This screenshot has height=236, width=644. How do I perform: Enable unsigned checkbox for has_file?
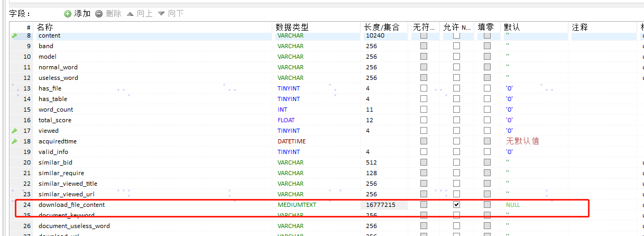click(424, 88)
